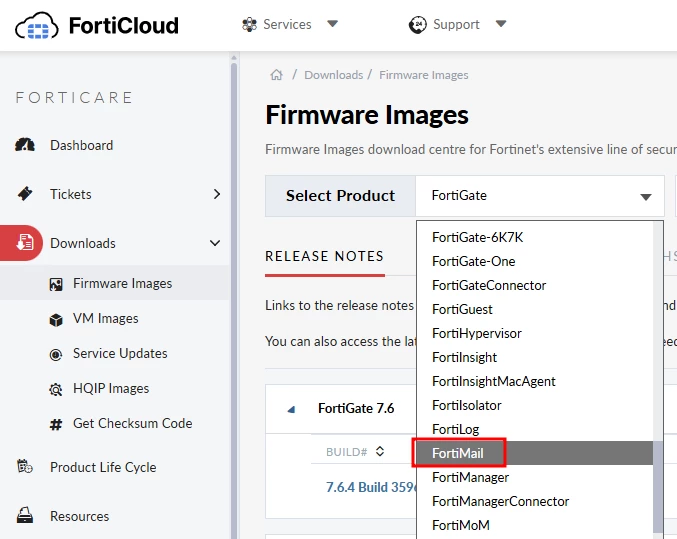Choose FortiGate-One from product list
Viewport: 677px width, 539px height.
click(x=535, y=261)
